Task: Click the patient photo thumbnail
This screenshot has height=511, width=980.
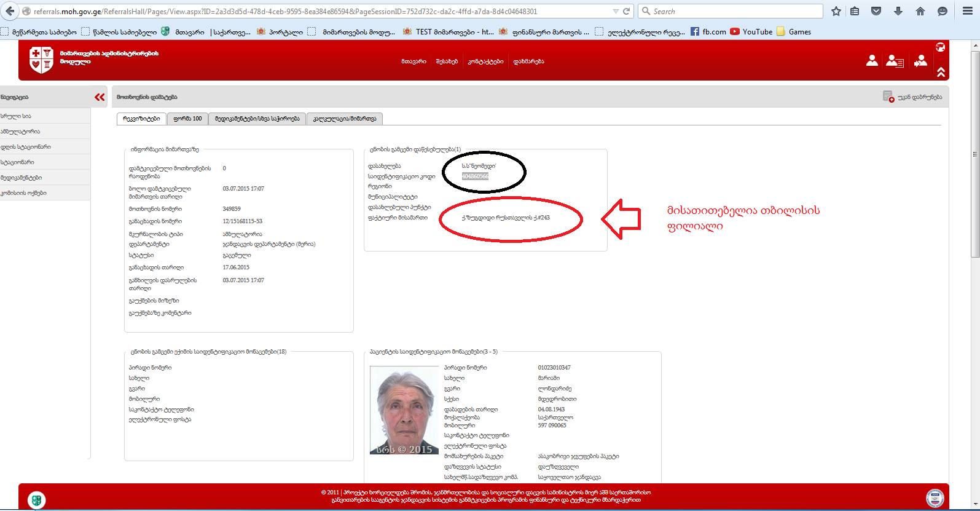Action: click(404, 411)
